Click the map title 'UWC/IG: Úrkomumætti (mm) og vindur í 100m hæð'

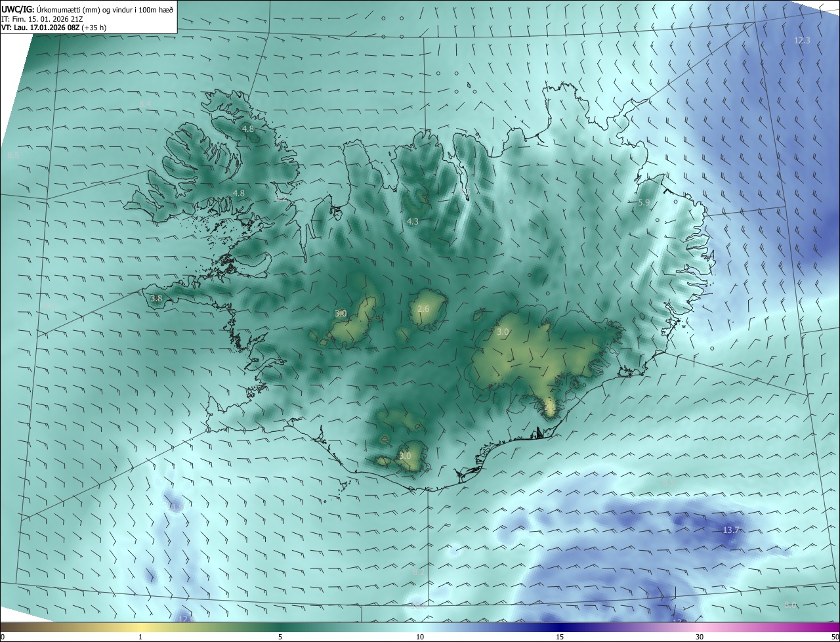pos(87,9)
